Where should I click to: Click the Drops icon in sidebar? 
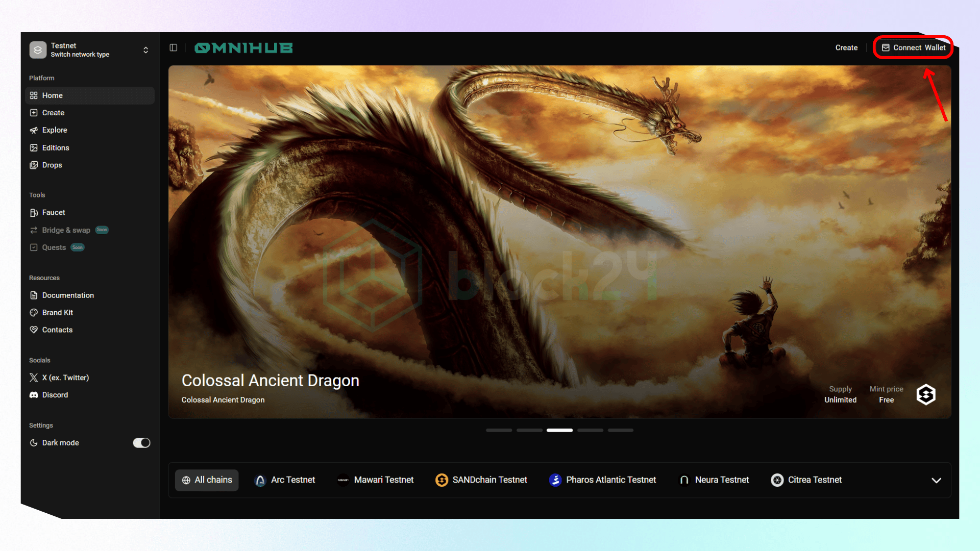pyautogui.click(x=34, y=165)
